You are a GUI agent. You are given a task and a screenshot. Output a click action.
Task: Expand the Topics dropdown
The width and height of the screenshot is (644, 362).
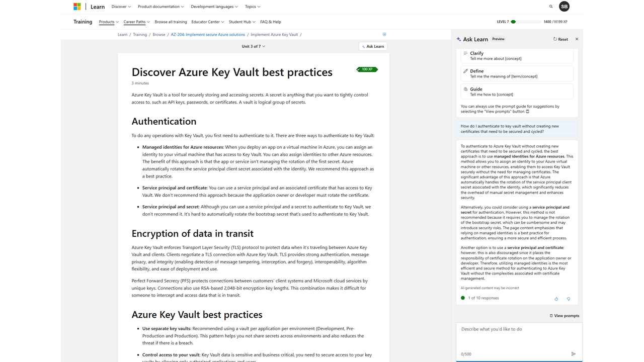coord(253,7)
